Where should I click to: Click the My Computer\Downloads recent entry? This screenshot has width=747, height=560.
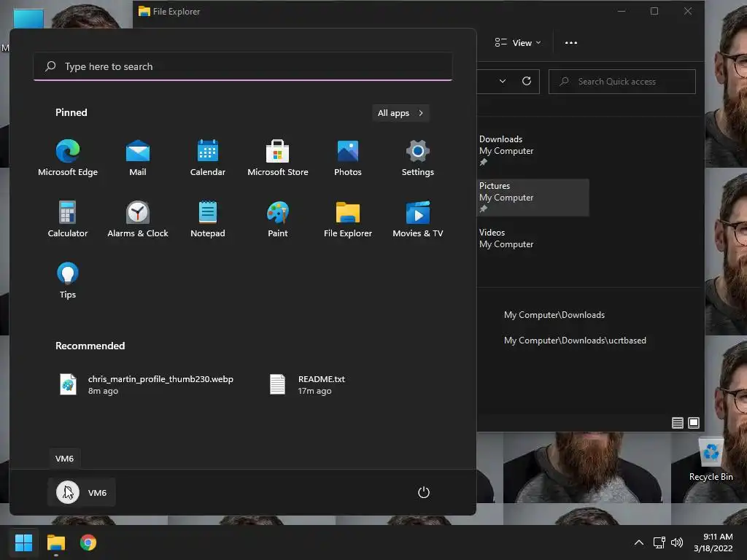pyautogui.click(x=554, y=315)
